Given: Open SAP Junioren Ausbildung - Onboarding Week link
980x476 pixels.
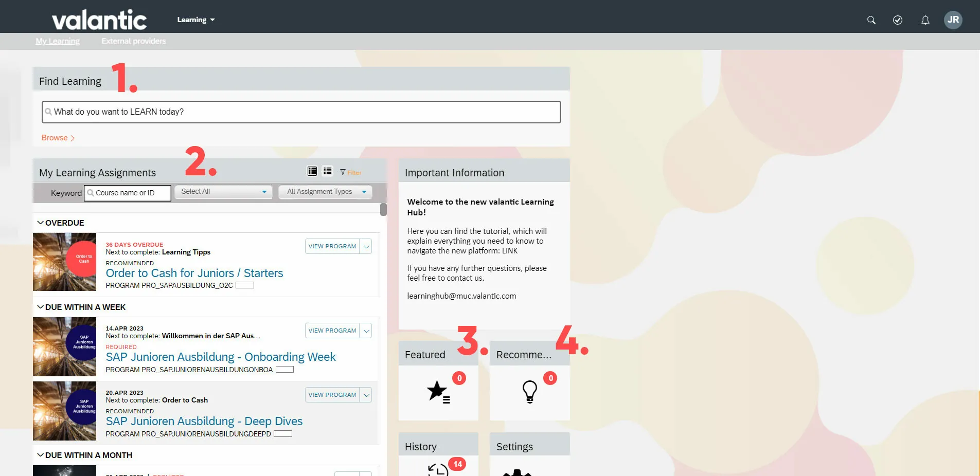Looking at the screenshot, I should pyautogui.click(x=221, y=357).
